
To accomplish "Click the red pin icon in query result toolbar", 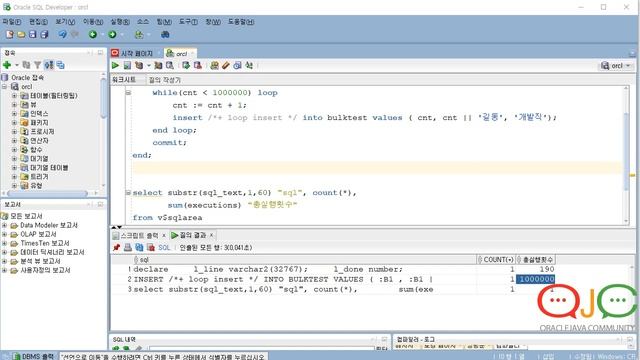I will point(117,247).
